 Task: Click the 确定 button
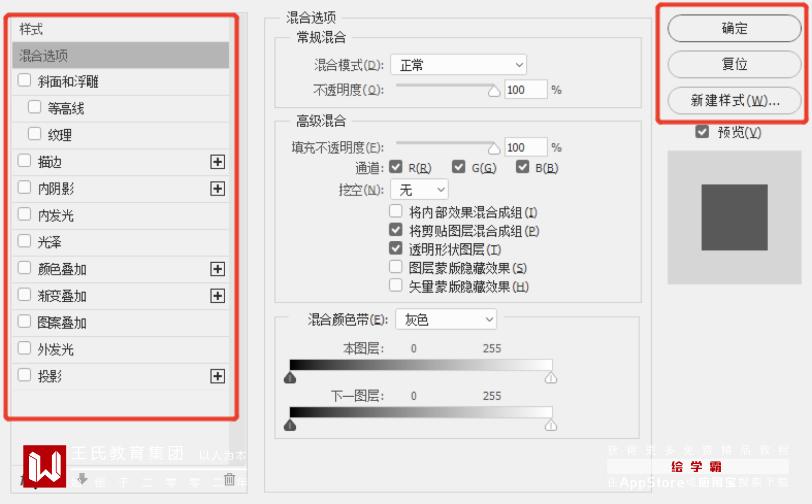(734, 28)
